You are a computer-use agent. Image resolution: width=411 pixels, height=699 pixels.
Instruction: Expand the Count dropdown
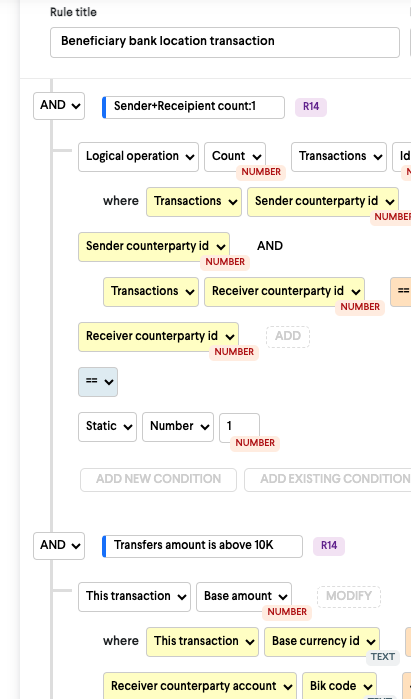coord(235,157)
